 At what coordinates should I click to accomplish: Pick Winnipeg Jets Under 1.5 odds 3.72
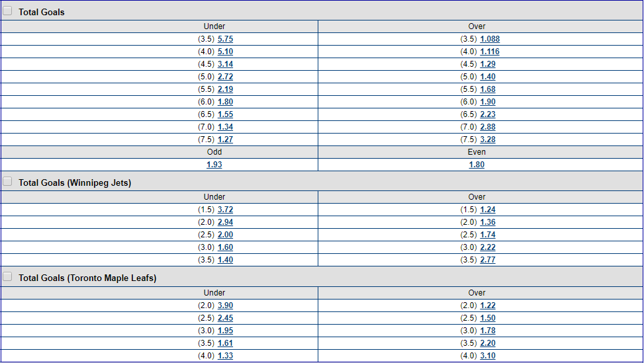tap(225, 210)
